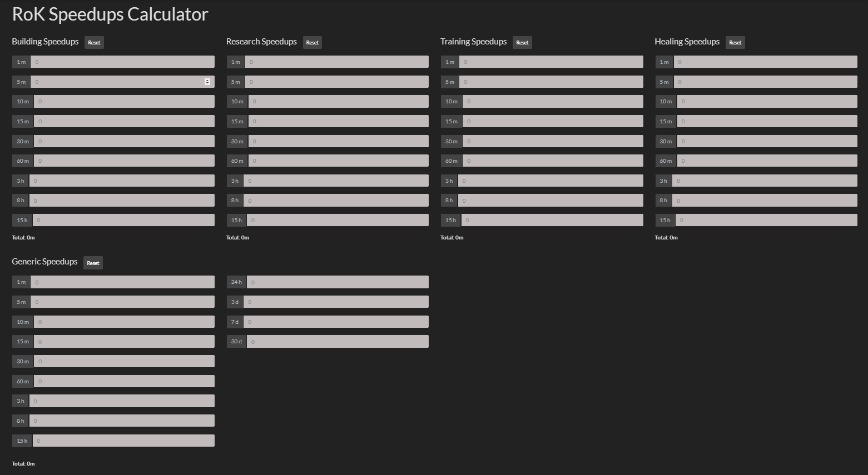Click the Building Speedups heading
The image size is (868, 475).
coord(45,42)
